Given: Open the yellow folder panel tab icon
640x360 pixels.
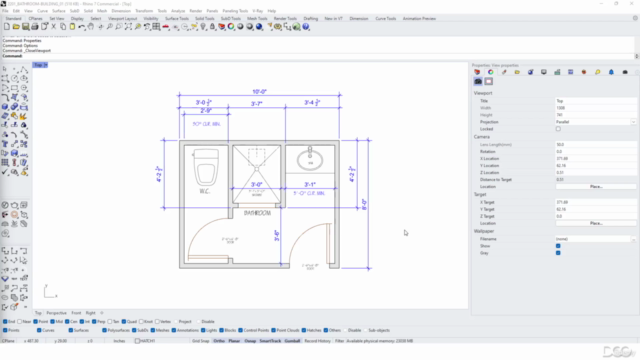Looking at the screenshot, I should (x=517, y=72).
